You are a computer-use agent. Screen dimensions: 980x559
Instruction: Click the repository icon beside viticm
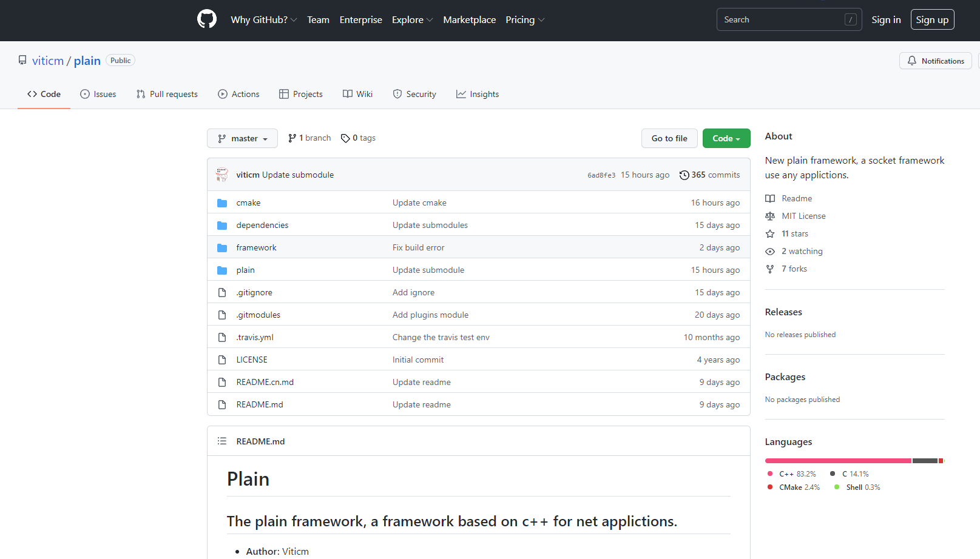(x=22, y=61)
